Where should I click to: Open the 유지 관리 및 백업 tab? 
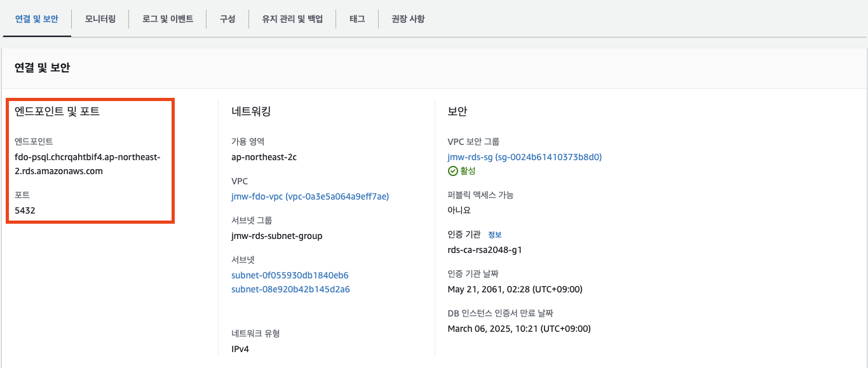click(292, 18)
